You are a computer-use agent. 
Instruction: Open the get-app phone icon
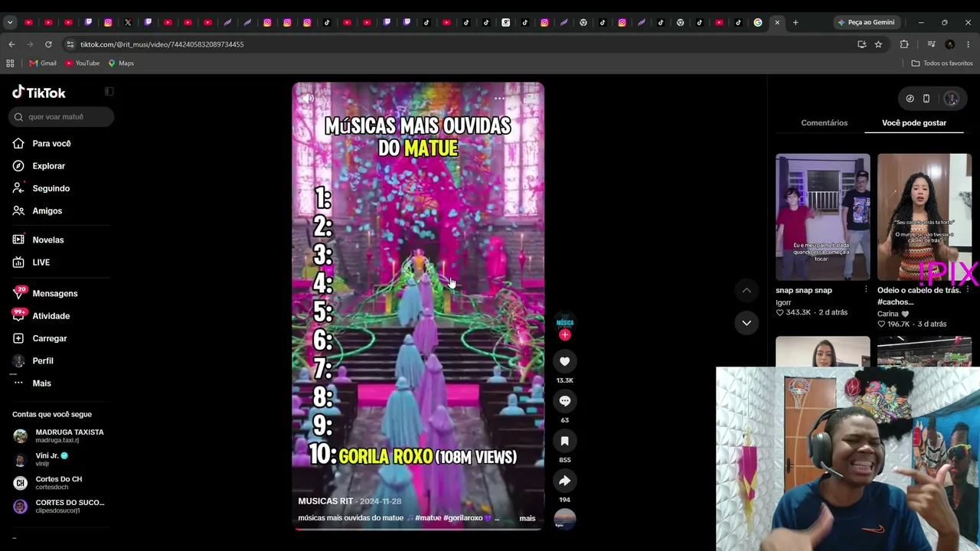[x=926, y=99]
